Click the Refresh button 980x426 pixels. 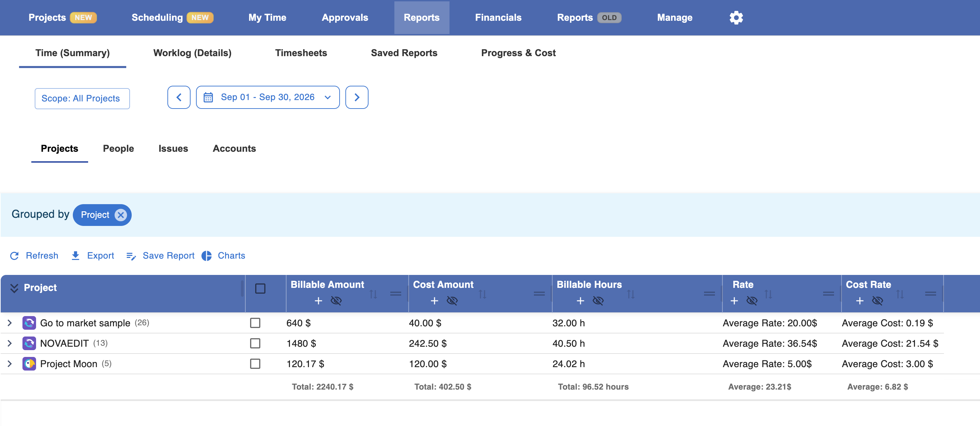[x=34, y=256]
